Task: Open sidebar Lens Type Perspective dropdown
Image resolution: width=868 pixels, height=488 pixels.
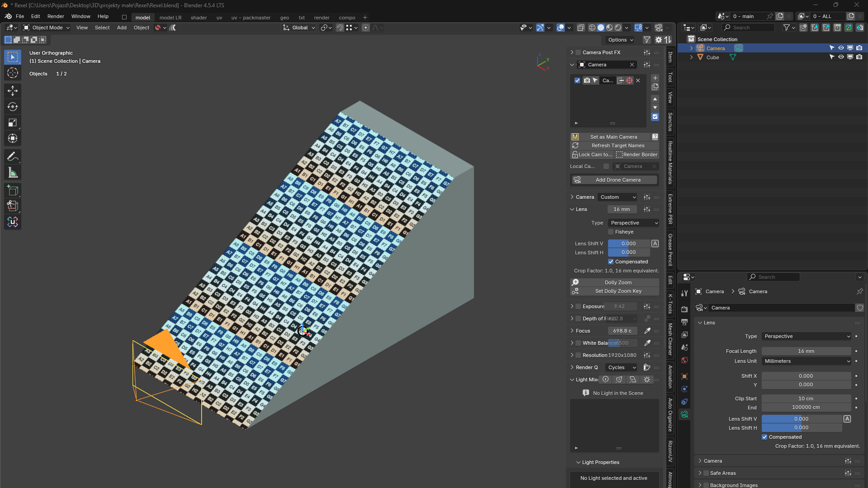Action: coord(633,223)
